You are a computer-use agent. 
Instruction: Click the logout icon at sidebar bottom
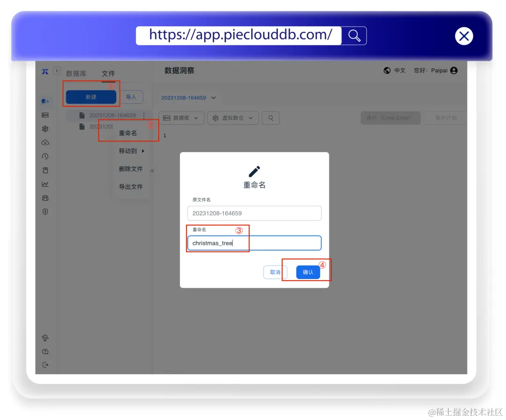coord(45,365)
